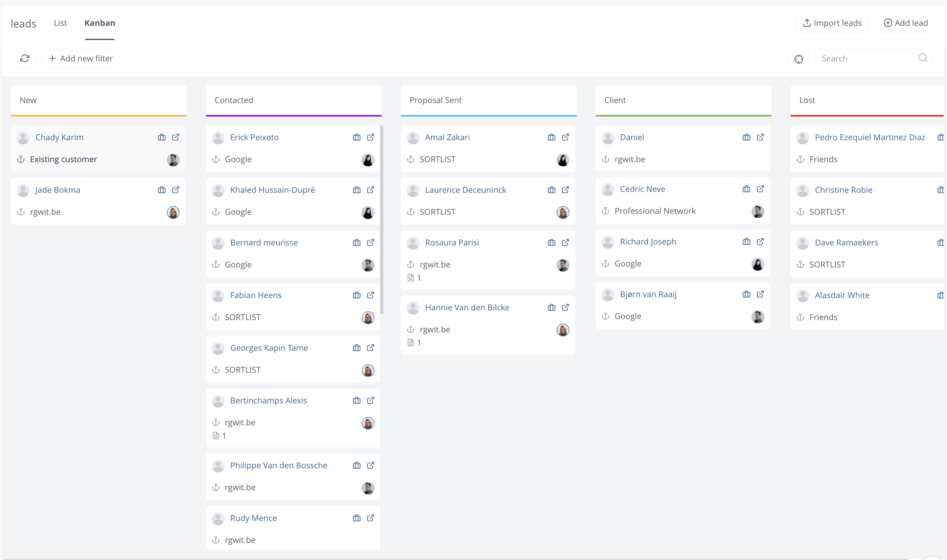This screenshot has width=947, height=560.
Task: Open Alasdair White lead name link
Action: click(842, 295)
